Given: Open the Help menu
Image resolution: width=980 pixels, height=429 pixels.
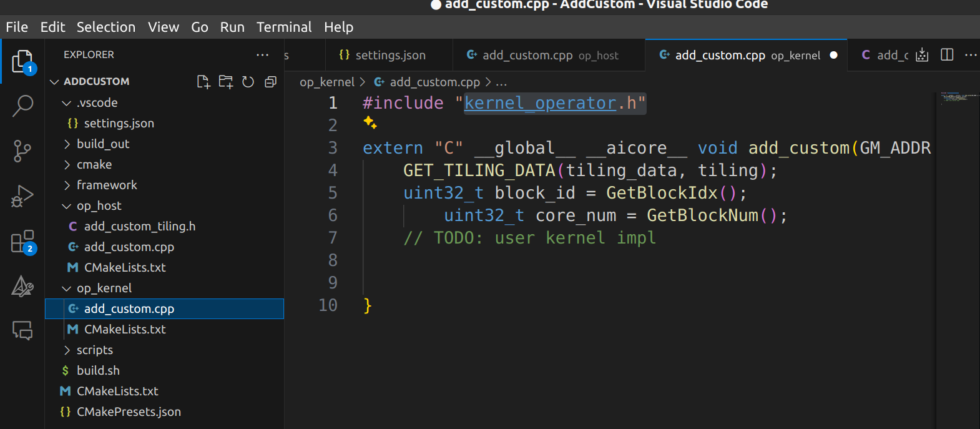Looking at the screenshot, I should [x=339, y=27].
